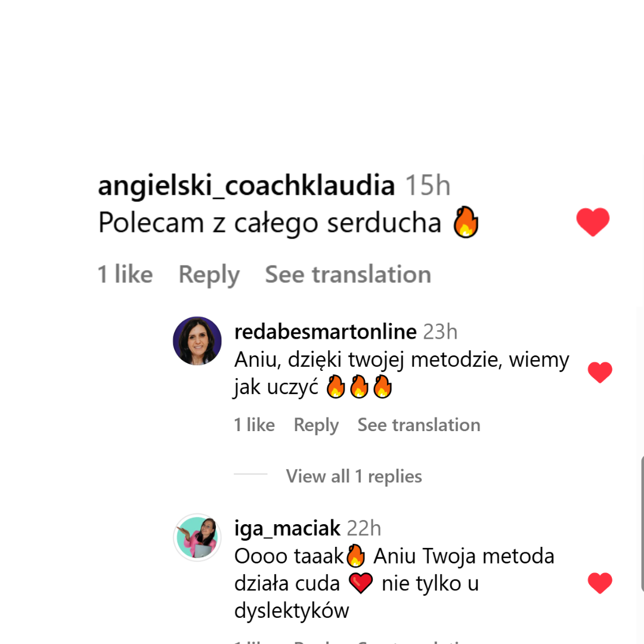
Task: See translation of Polecam z całego serducha
Action: pyautogui.click(x=348, y=274)
